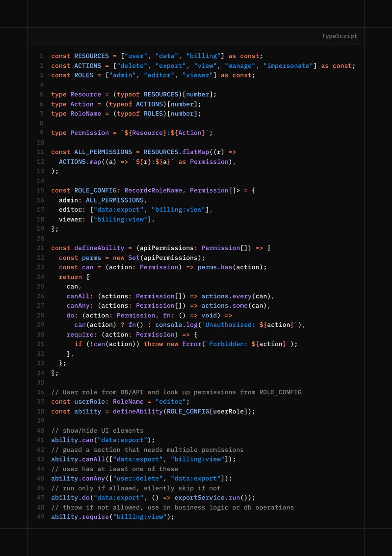Click 'show/hide UI elements' comment

click(97, 431)
